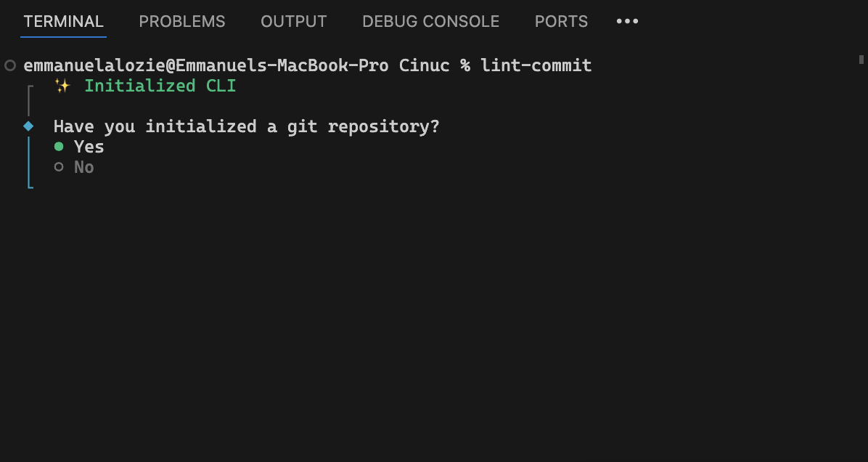Screen dimensions: 868x462
Task: Switch to the DEBUG CONSOLE tab
Action: [430, 22]
